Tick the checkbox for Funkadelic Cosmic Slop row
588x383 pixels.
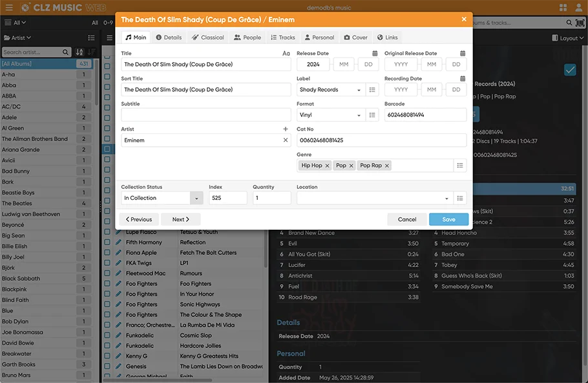107,335
